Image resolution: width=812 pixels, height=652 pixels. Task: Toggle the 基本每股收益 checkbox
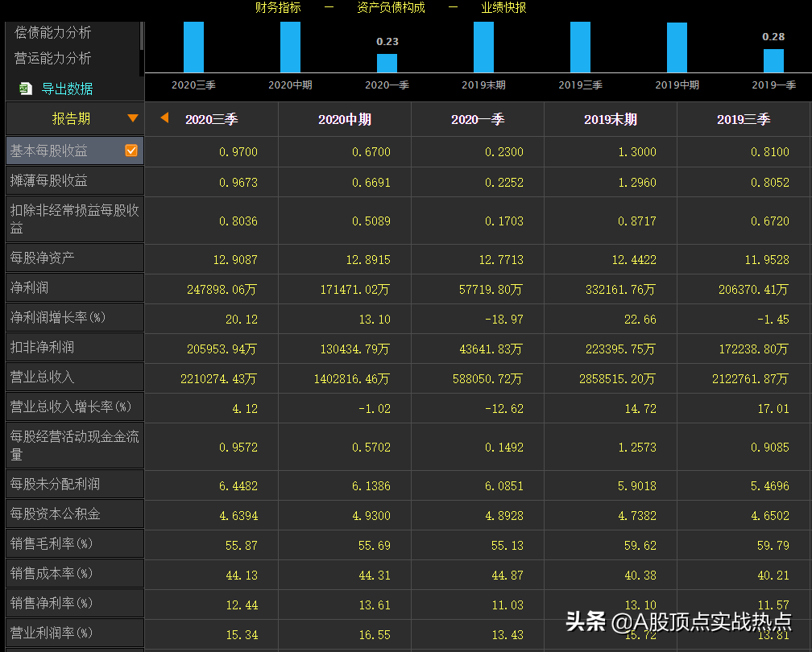point(131,151)
